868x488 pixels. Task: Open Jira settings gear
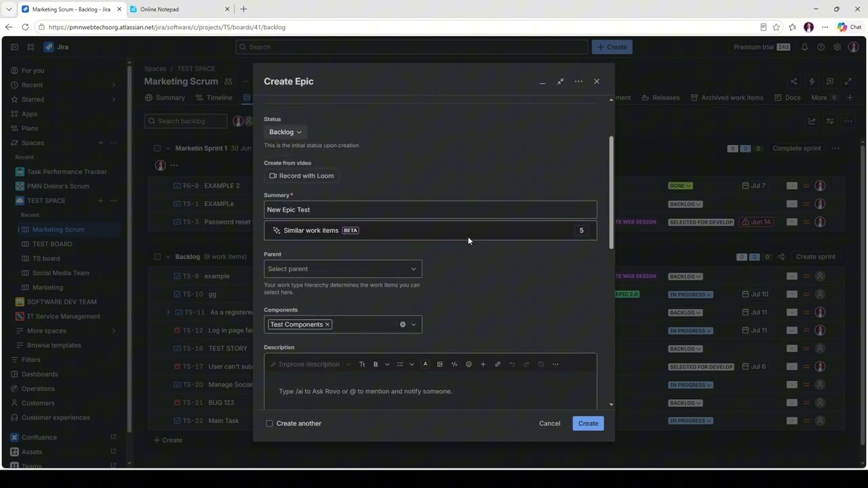coord(837,47)
